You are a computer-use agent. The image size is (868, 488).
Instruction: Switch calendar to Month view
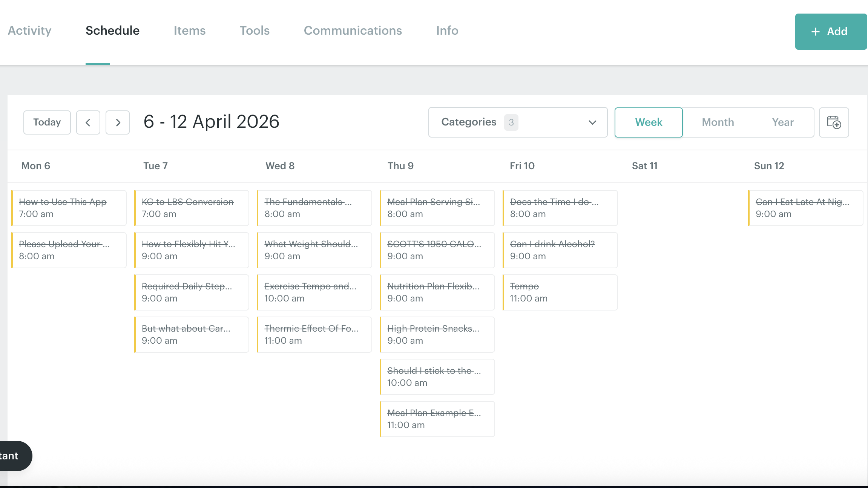tap(718, 122)
